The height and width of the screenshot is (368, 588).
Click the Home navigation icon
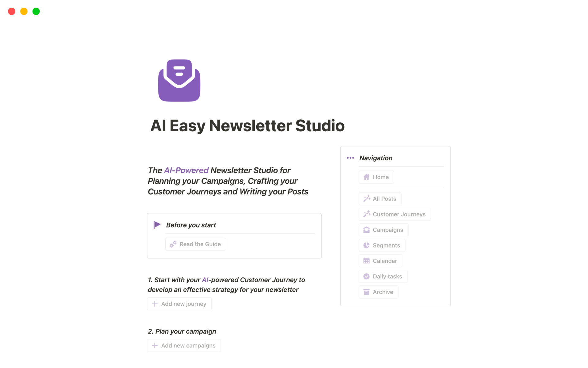(x=366, y=177)
